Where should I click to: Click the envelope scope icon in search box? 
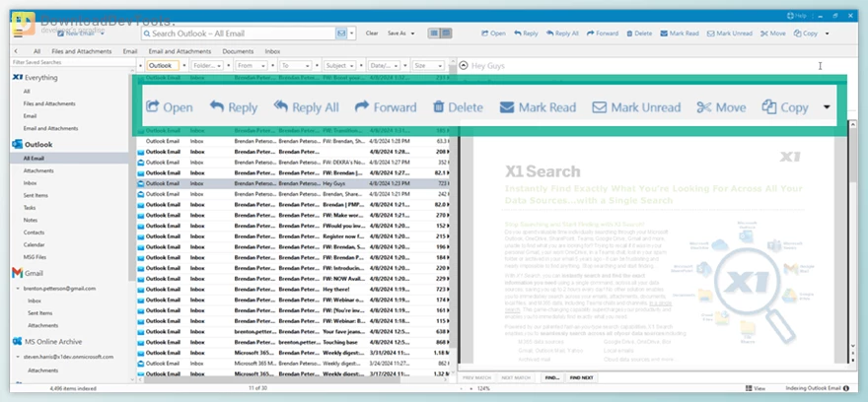coord(341,33)
